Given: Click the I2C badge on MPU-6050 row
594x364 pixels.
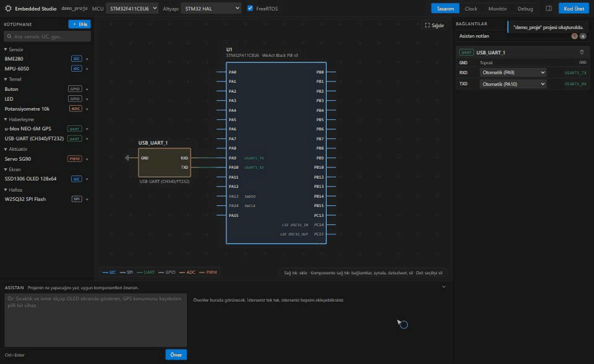Looking at the screenshot, I should [x=77, y=69].
